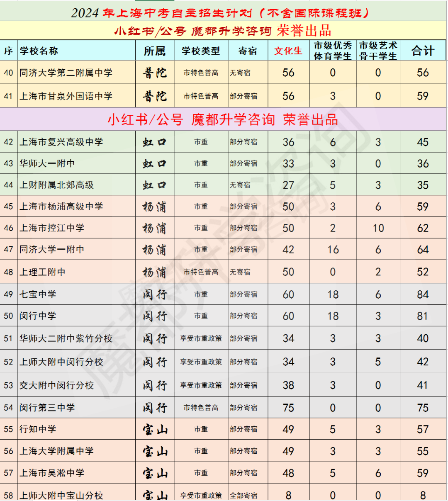Select total '42' in 上师大附中闵行分校 row
The height and width of the screenshot is (501, 448).
pyautogui.click(x=423, y=362)
